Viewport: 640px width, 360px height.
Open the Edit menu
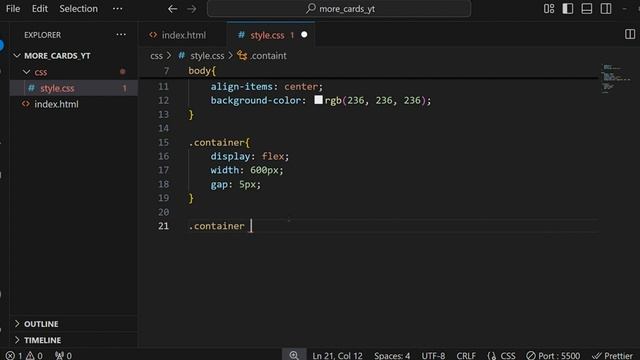coord(40,9)
